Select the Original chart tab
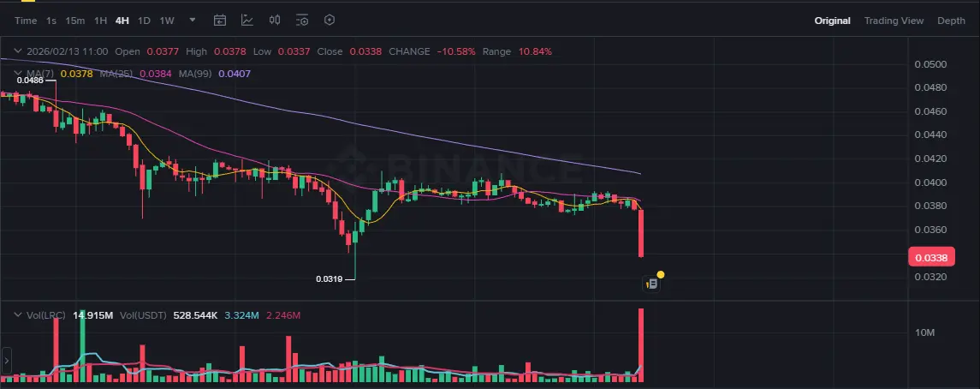Screen dimensions: 980x389 (x=832, y=21)
